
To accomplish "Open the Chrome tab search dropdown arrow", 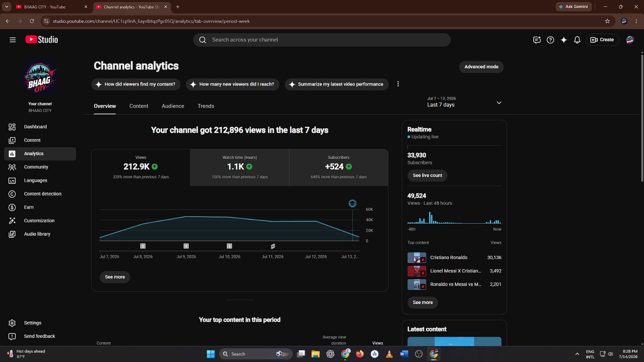I will 6,7.
